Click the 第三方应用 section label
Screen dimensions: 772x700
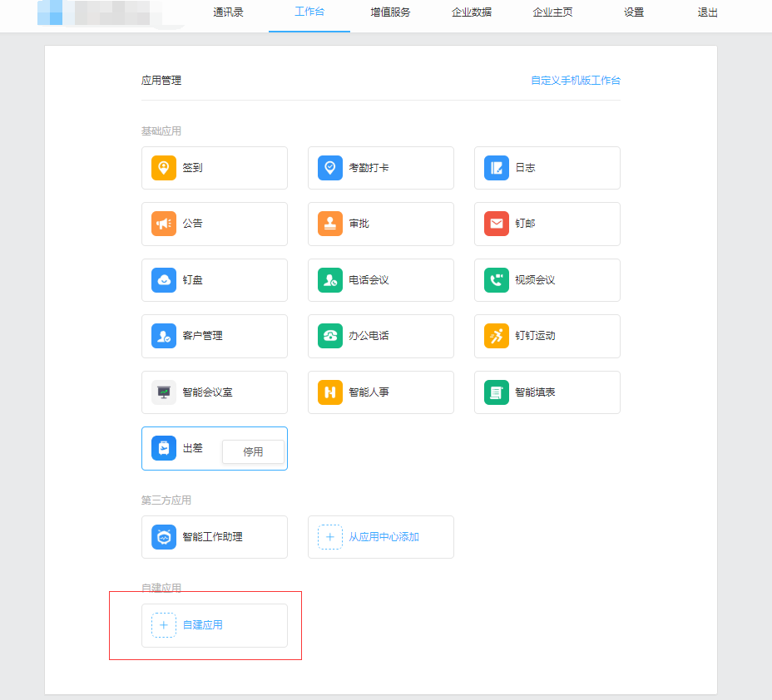(166, 500)
